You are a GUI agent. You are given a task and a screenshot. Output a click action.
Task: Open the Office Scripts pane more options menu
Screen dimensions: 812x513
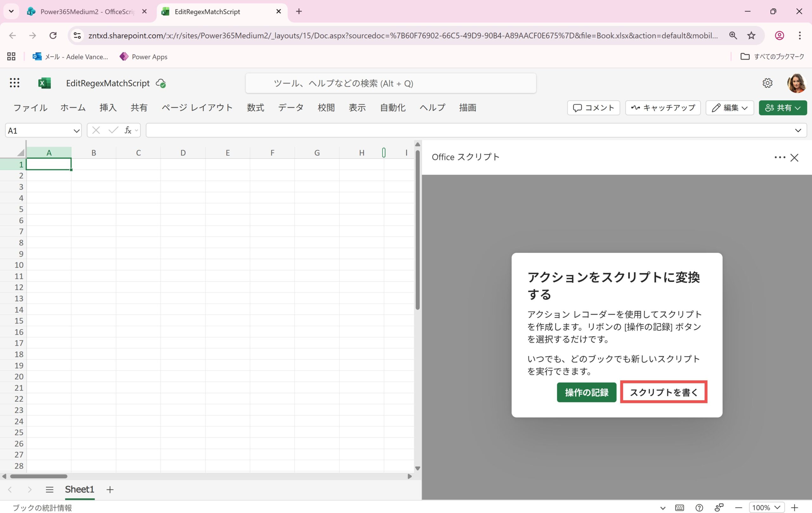point(779,157)
